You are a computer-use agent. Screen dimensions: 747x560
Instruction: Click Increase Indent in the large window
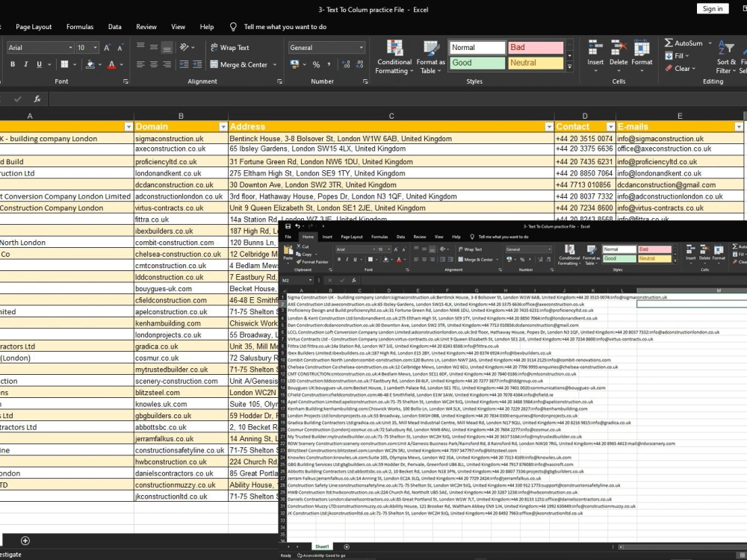(x=197, y=64)
